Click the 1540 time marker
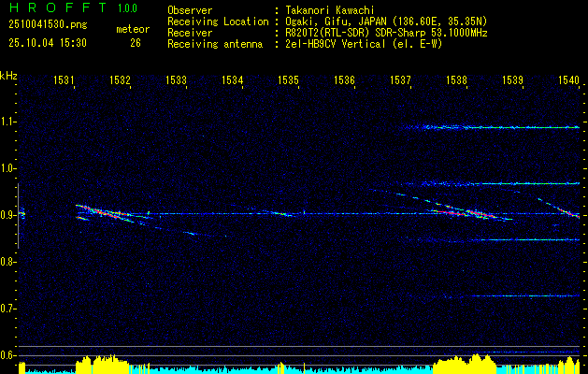588x374 pixels. [569, 79]
